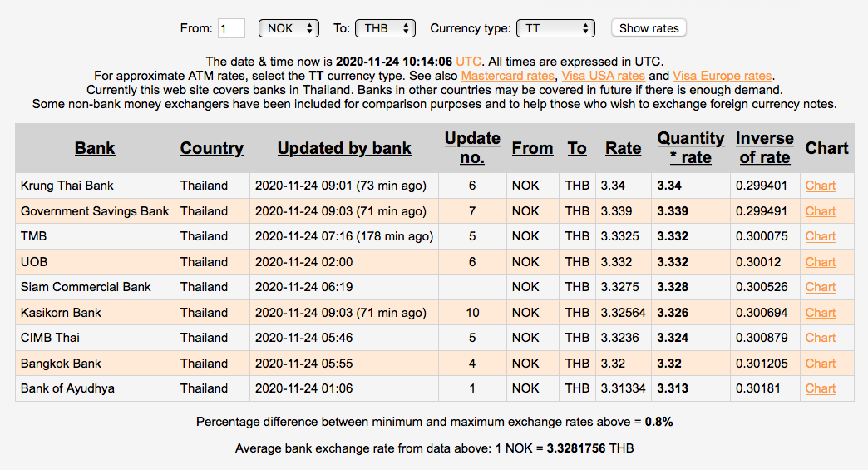The width and height of the screenshot is (868, 470).
Task: Click the Show rates button
Action: coord(649,28)
